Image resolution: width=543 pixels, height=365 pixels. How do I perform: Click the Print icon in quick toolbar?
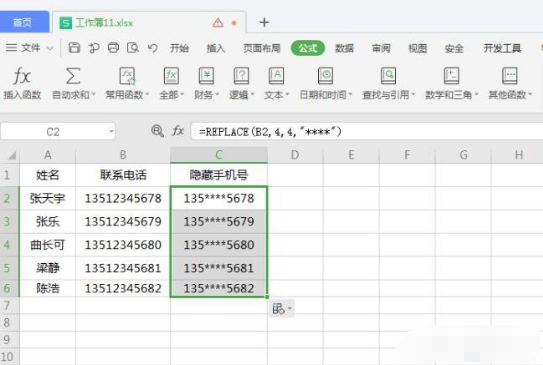113,48
